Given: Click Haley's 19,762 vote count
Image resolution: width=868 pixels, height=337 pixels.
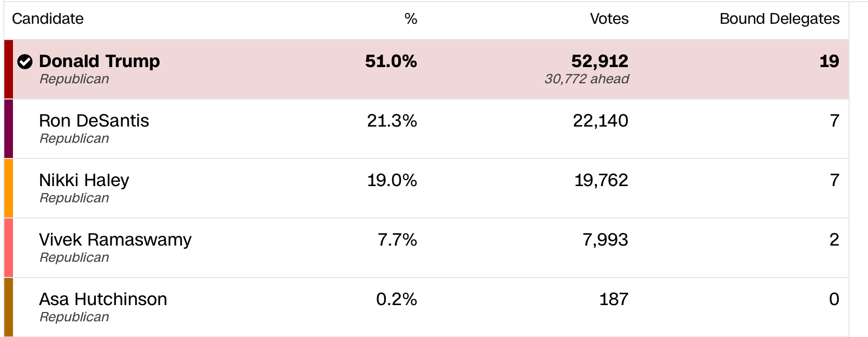Looking at the screenshot, I should 601,180.
